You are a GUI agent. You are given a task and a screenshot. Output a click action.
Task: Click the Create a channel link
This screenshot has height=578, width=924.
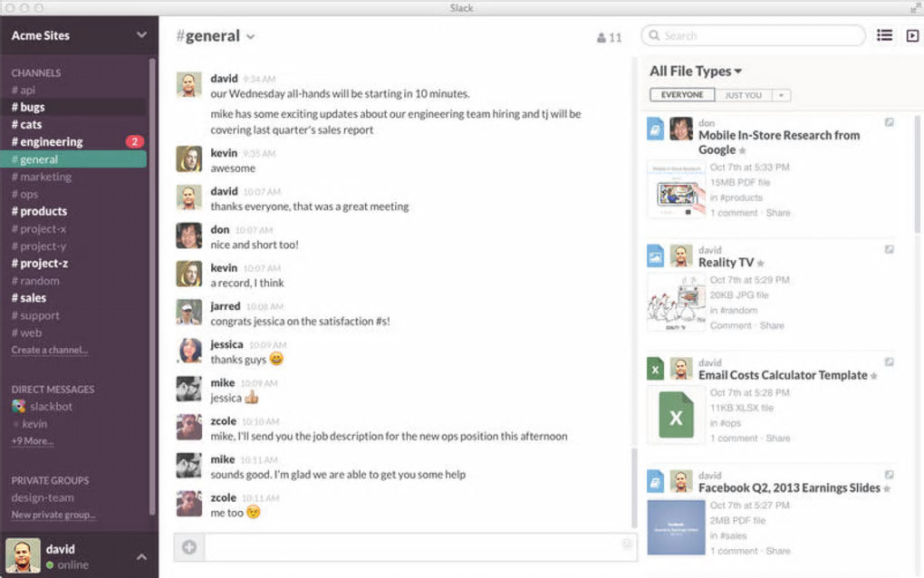tap(50, 350)
